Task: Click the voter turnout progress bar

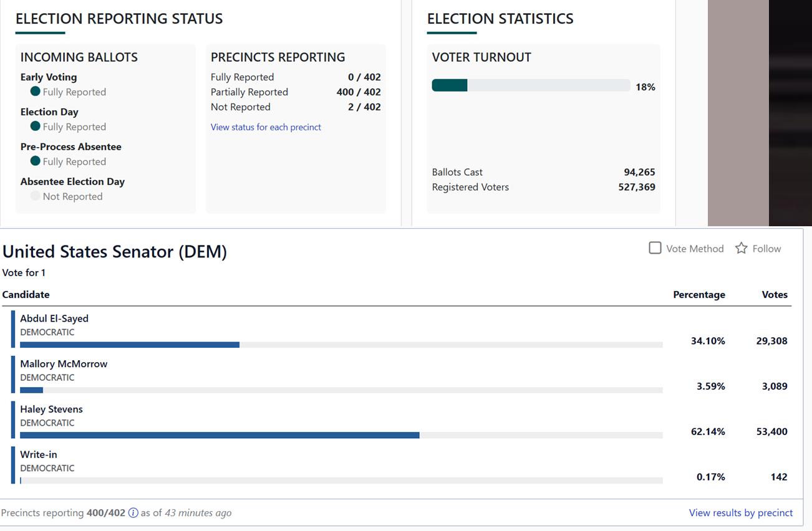Action: pyautogui.click(x=531, y=85)
